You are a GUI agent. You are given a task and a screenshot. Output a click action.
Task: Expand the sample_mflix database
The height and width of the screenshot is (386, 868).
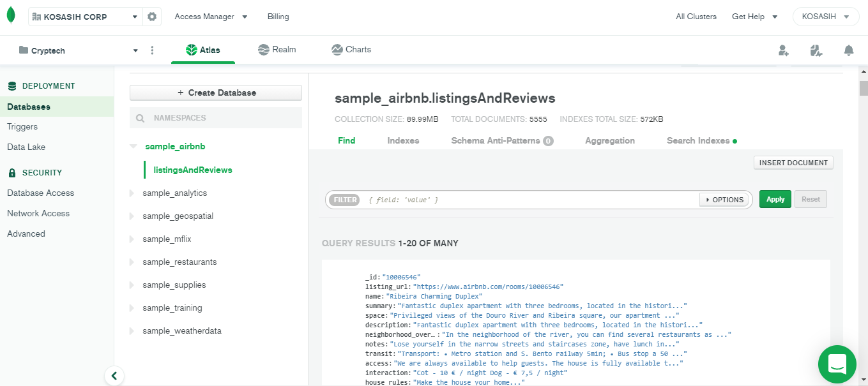coord(132,239)
